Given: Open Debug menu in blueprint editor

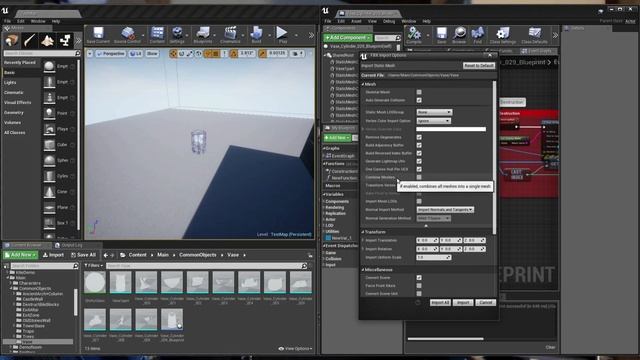Looking at the screenshot, I should (389, 21).
